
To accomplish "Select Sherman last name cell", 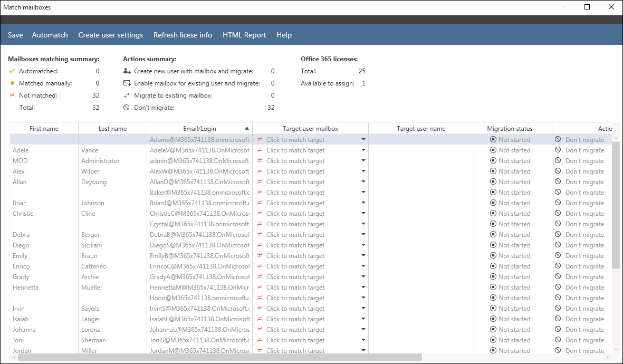I will tap(112, 340).
